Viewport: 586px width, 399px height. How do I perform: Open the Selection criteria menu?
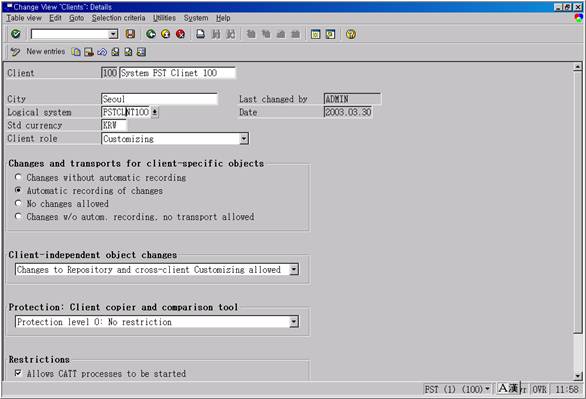[118, 18]
